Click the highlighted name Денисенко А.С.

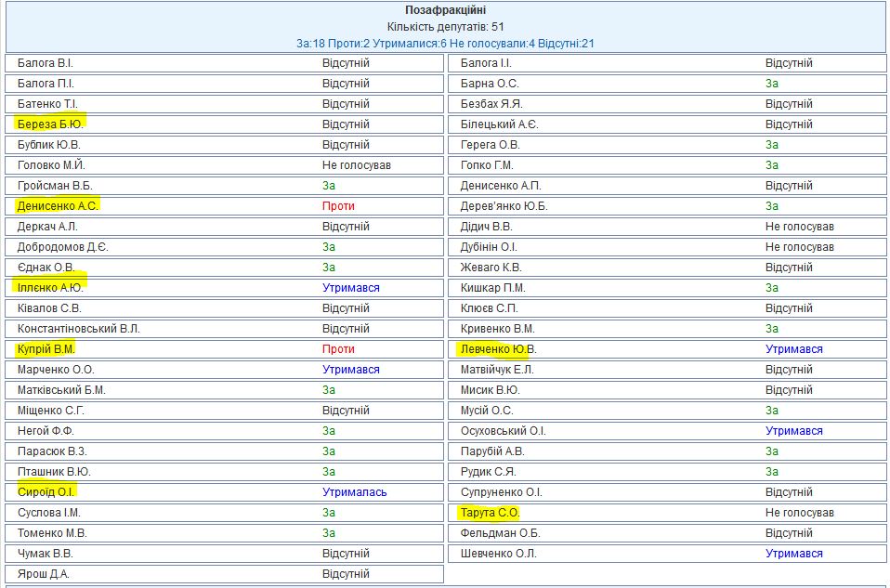[x=58, y=206]
